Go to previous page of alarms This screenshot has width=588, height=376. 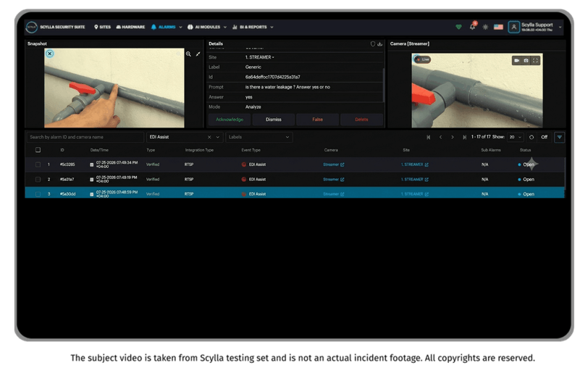point(440,138)
